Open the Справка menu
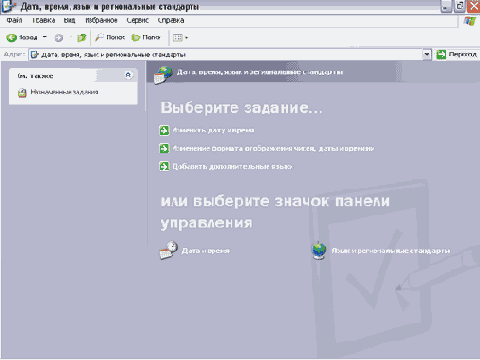The width and height of the screenshot is (480, 360). (171, 20)
